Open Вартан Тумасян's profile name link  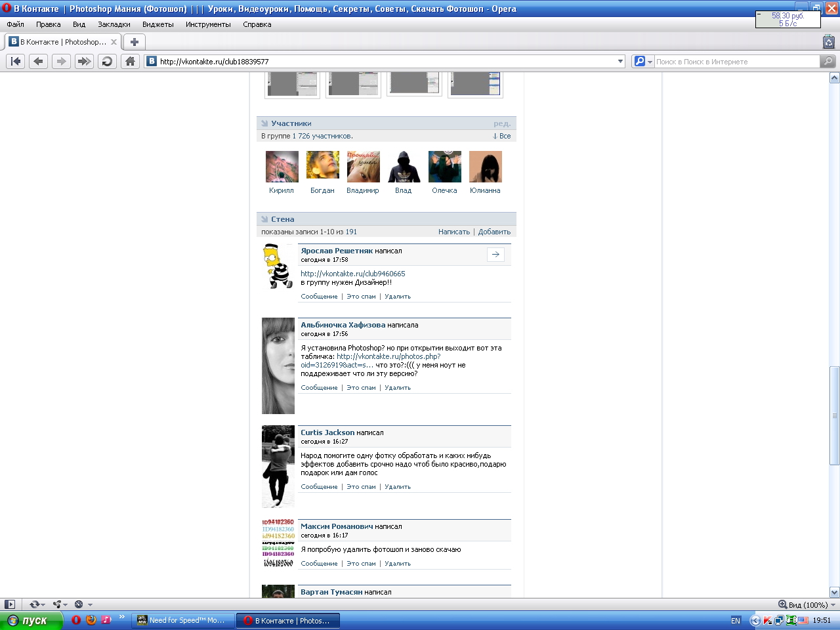[x=331, y=592]
